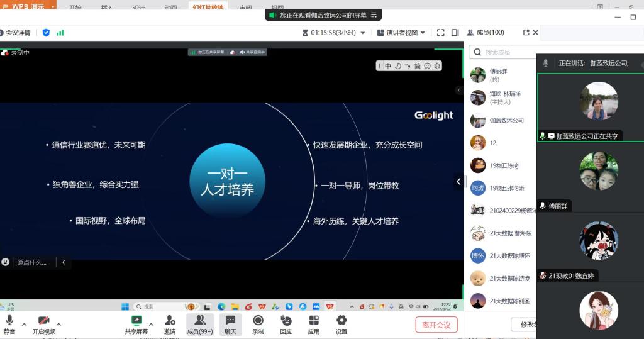Open 设置 settings gear icon
The image size is (644, 339).
tap(341, 323)
